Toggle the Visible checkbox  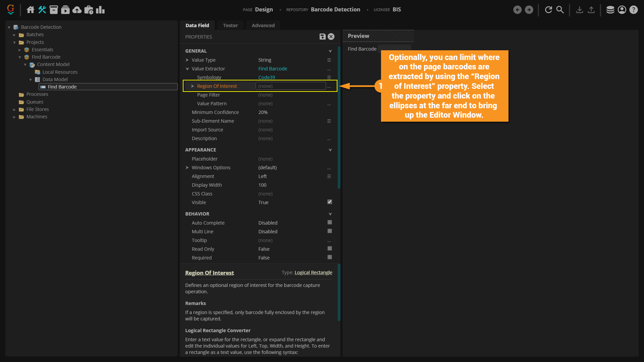tap(330, 202)
